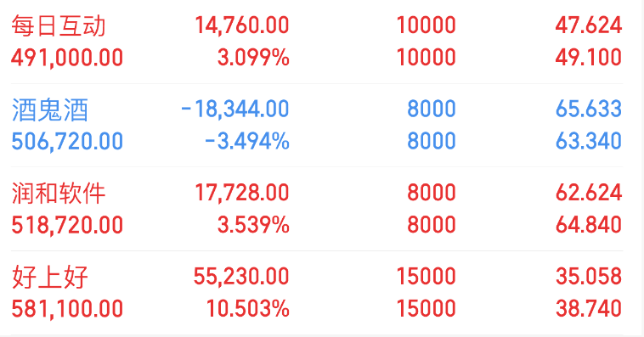
Task: Select the 好上好 stock name
Action: pyautogui.click(x=49, y=277)
